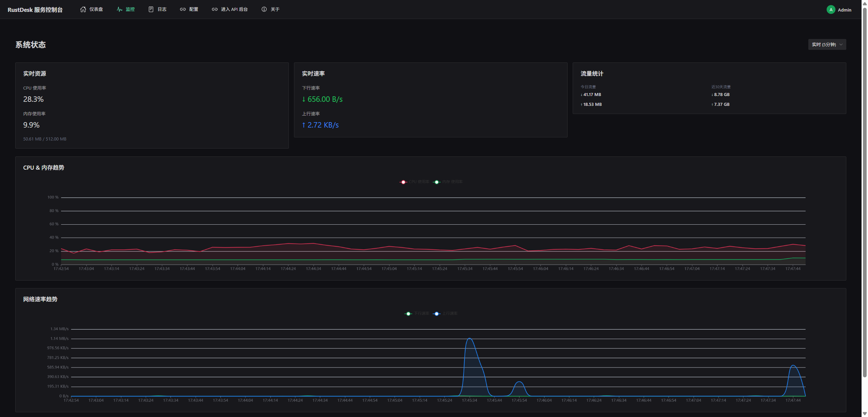Click the RustDesk 服务控制台 title

pyautogui.click(x=35, y=10)
